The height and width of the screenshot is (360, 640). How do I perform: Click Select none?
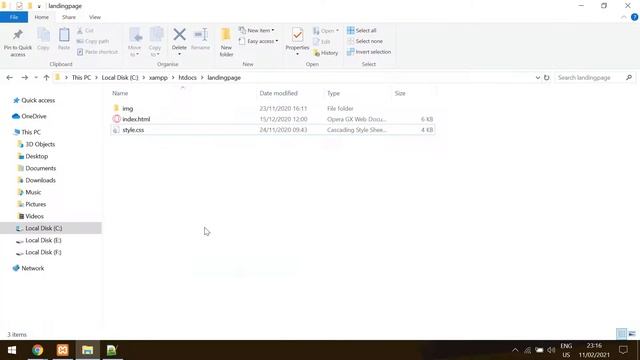pyautogui.click(x=365, y=41)
